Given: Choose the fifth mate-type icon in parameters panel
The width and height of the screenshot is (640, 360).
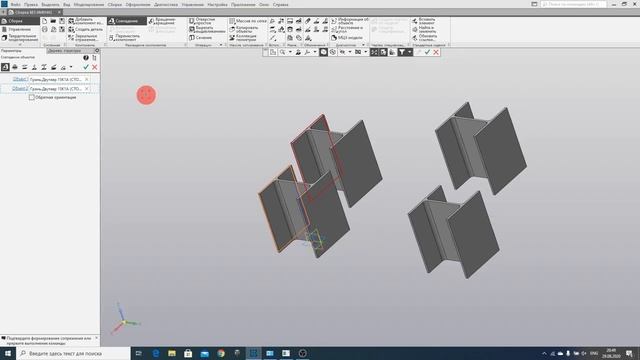Looking at the screenshot, I should point(44,67).
